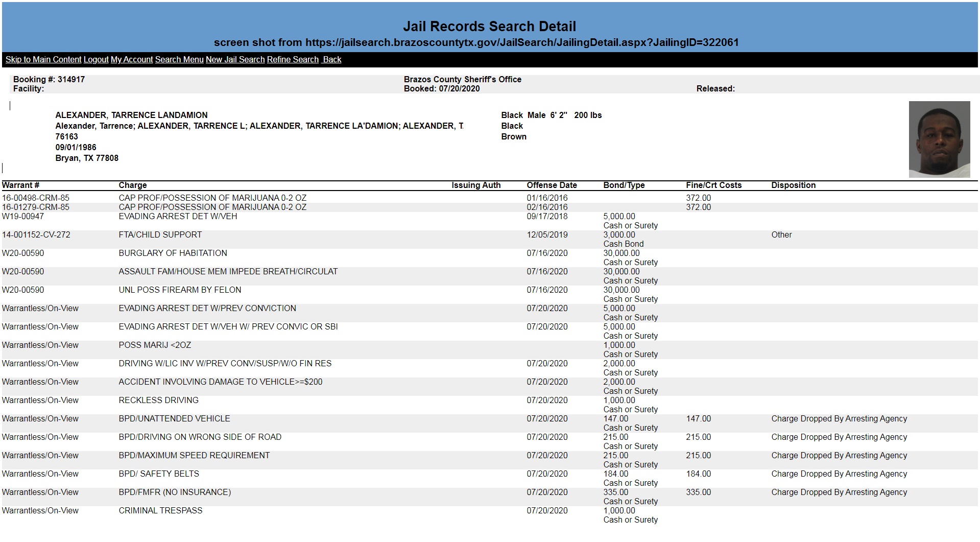Go Back using the Back link
Screen dimensions: 980x542
click(x=332, y=59)
